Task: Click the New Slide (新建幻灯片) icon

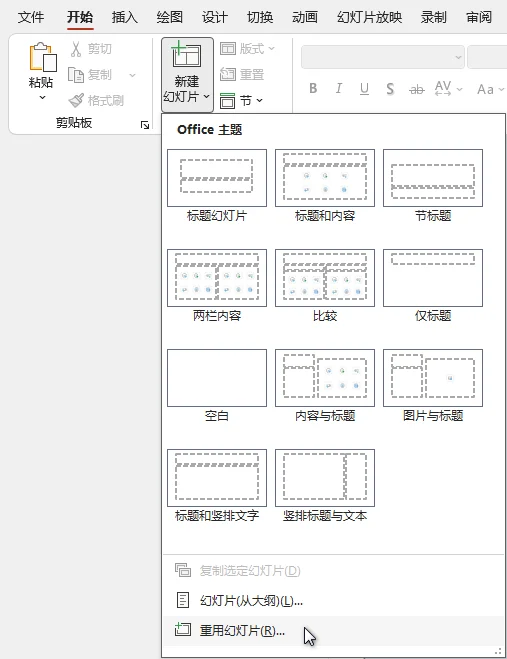Action: [187, 55]
